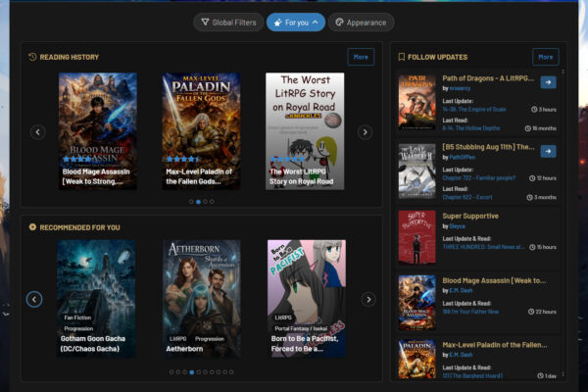The height and width of the screenshot is (392, 588).
Task: Click Super Supportive cover thumbnail
Action: [x=417, y=237]
